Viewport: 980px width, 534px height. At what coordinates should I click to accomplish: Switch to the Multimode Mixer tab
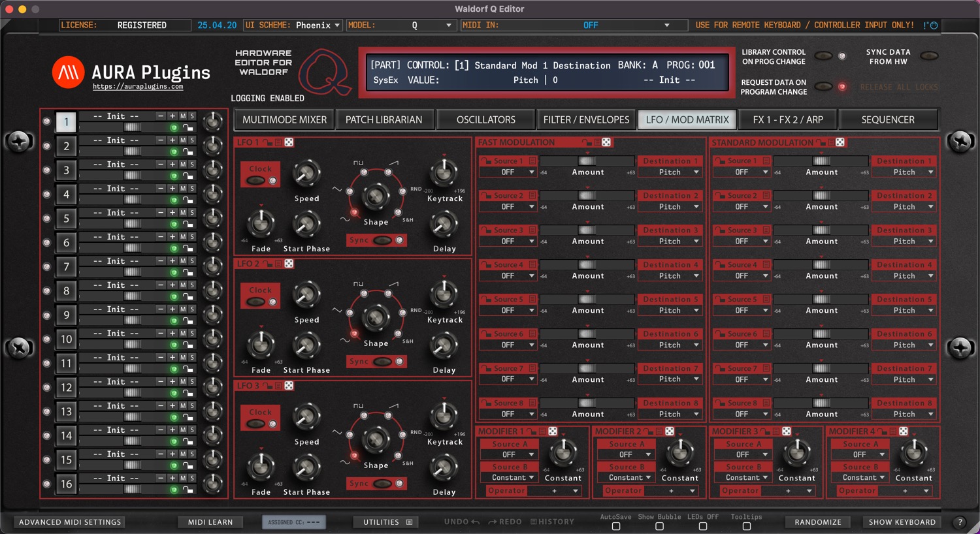tap(284, 119)
